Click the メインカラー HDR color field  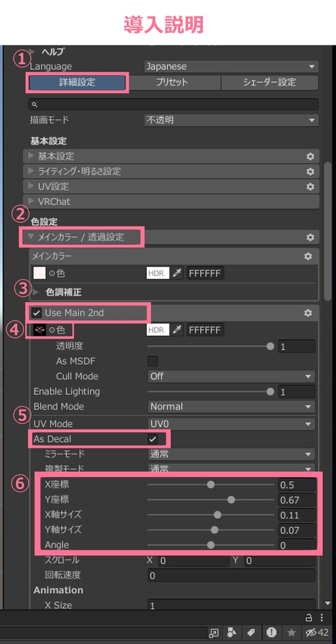[158, 274]
